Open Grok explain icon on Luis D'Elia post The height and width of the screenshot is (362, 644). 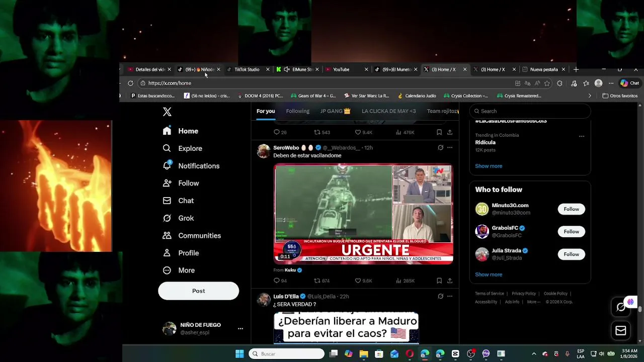[x=440, y=297]
